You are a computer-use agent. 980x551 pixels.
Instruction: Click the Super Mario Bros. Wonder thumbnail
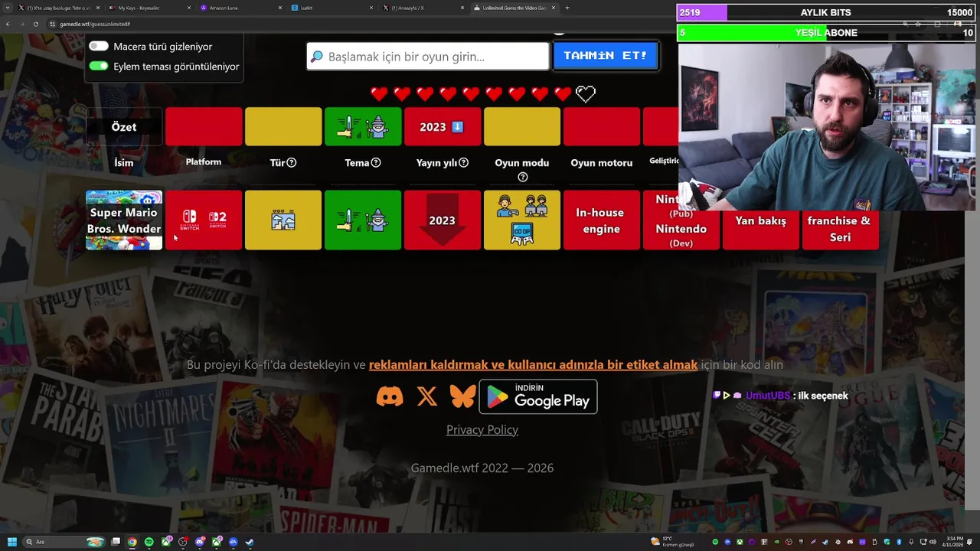click(x=124, y=220)
